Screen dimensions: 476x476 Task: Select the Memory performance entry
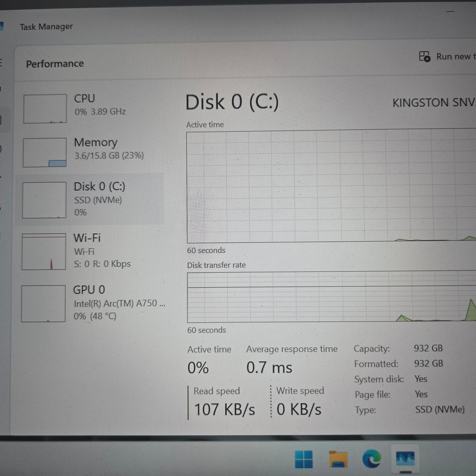[x=90, y=152]
